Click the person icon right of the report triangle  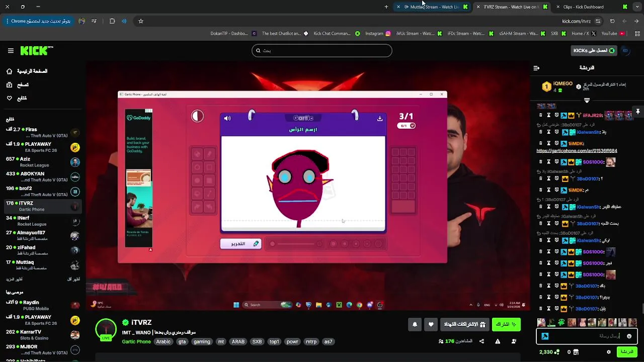[x=514, y=341]
